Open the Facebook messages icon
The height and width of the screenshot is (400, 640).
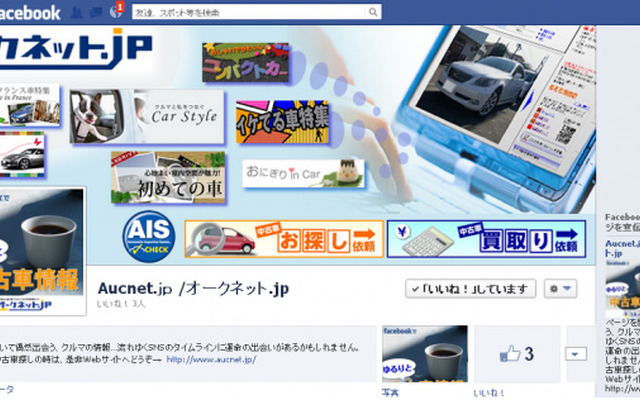[x=96, y=13]
